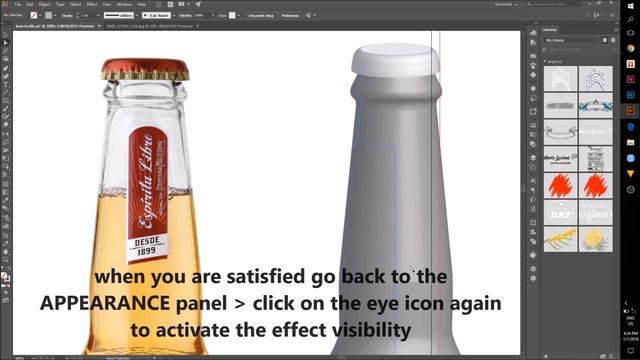The image size is (640, 360).
Task: Open the Essentials workspace switcher
Action: point(507,4)
